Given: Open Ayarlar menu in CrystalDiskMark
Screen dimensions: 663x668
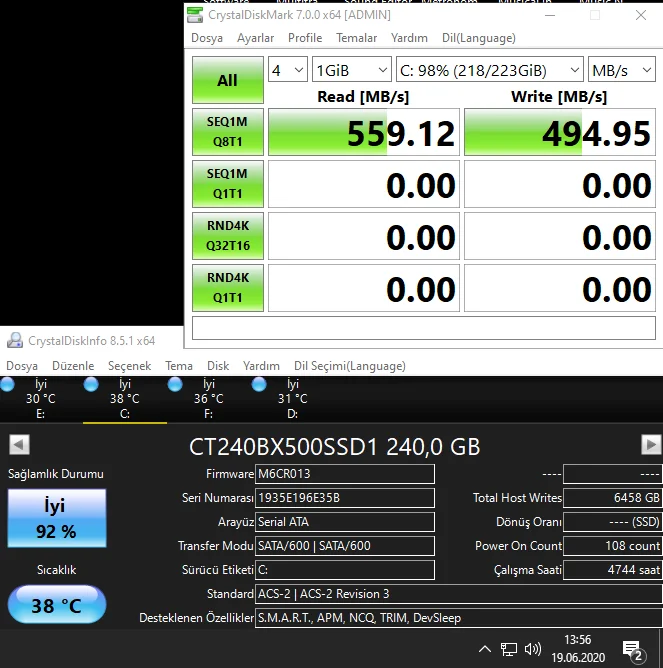Looking at the screenshot, I should pos(255,38).
